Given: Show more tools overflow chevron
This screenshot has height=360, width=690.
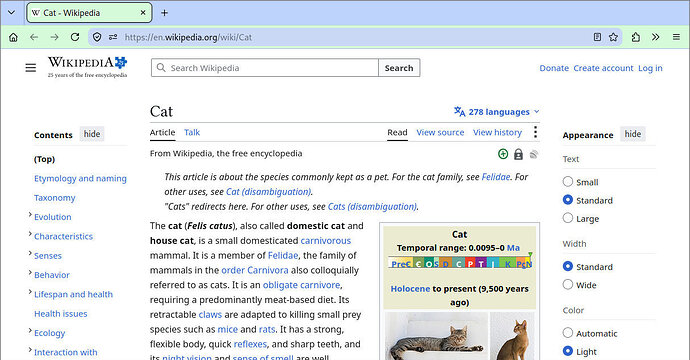Looking at the screenshot, I should coord(656,37).
